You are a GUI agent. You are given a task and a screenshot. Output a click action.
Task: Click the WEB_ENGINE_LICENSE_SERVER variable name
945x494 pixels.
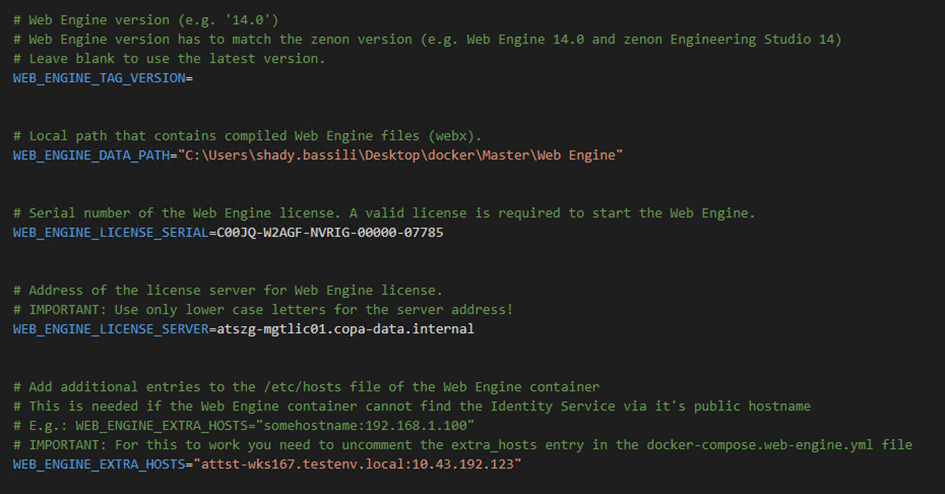tap(110, 329)
